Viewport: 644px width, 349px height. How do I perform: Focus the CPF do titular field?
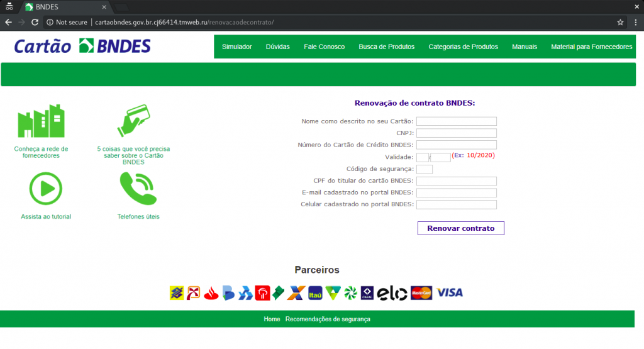pos(457,181)
